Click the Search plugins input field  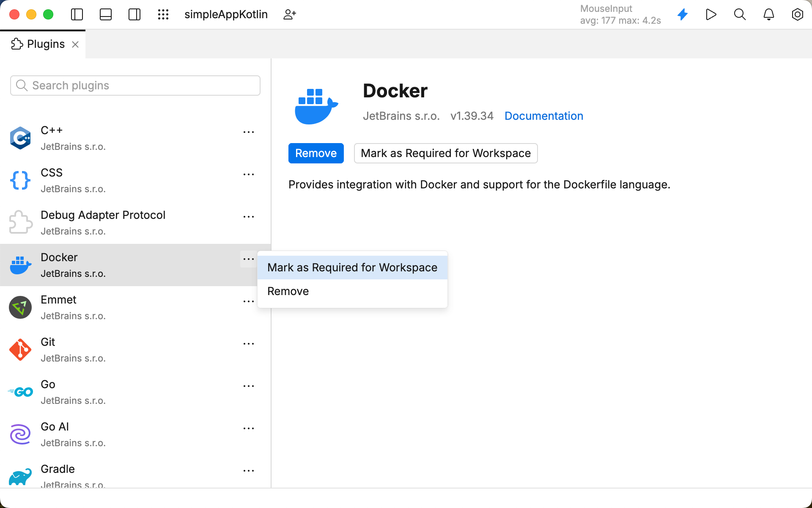135,85
